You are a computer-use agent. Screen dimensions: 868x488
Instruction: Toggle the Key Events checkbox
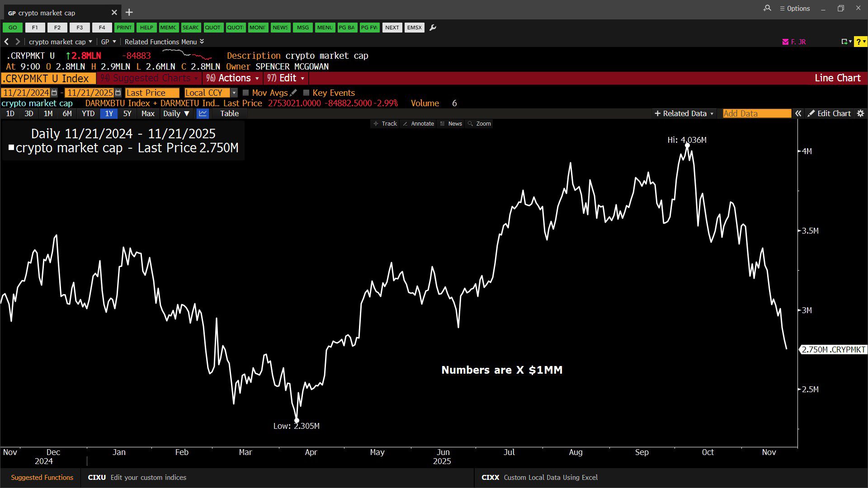[306, 93]
